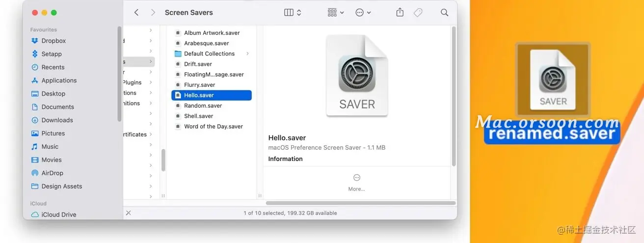Expand the highlighted parent folder chevron

point(151,62)
